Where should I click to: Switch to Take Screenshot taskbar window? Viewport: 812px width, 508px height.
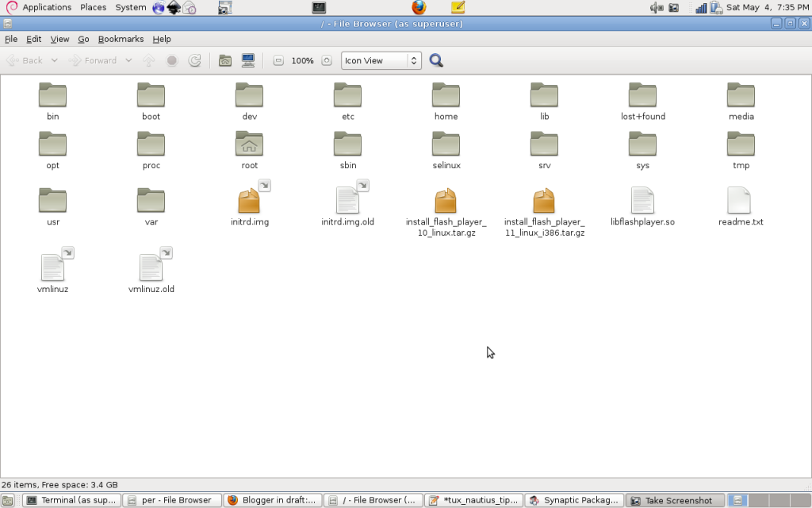coord(675,500)
